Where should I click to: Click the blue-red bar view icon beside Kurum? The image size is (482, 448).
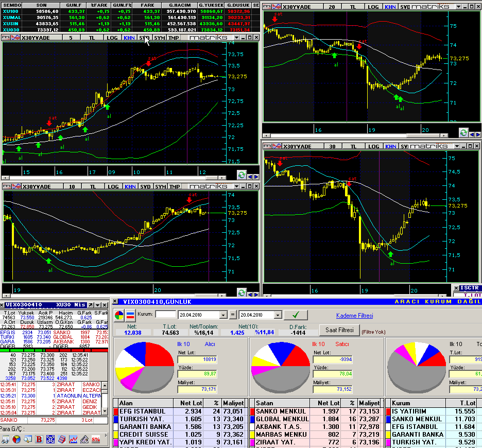(130, 315)
